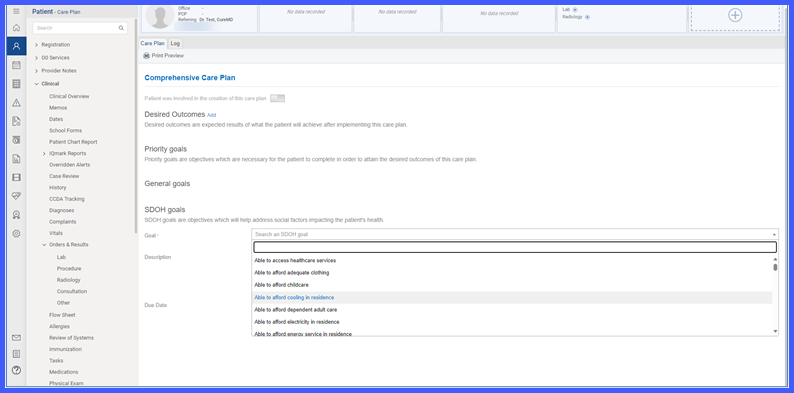The width and height of the screenshot is (794, 393).
Task: Click the Print Preview printer icon
Action: (146, 56)
